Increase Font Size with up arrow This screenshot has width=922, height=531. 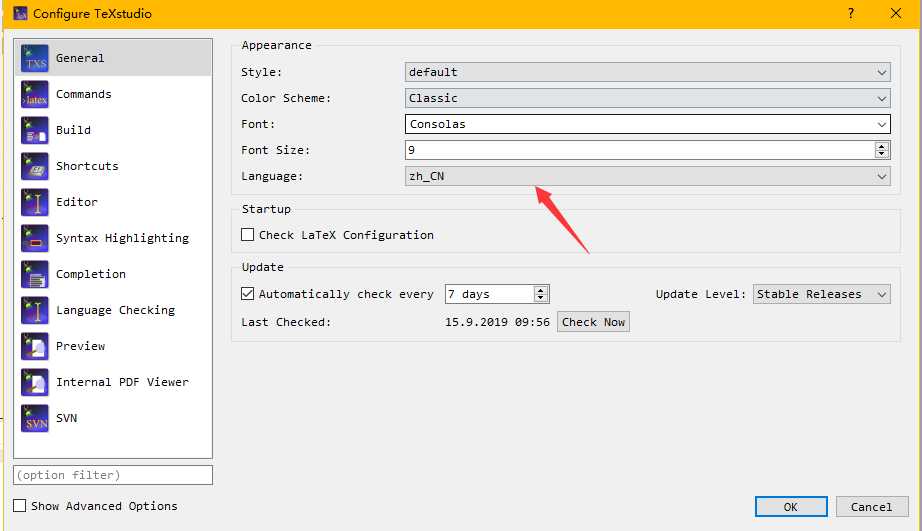coord(881,146)
